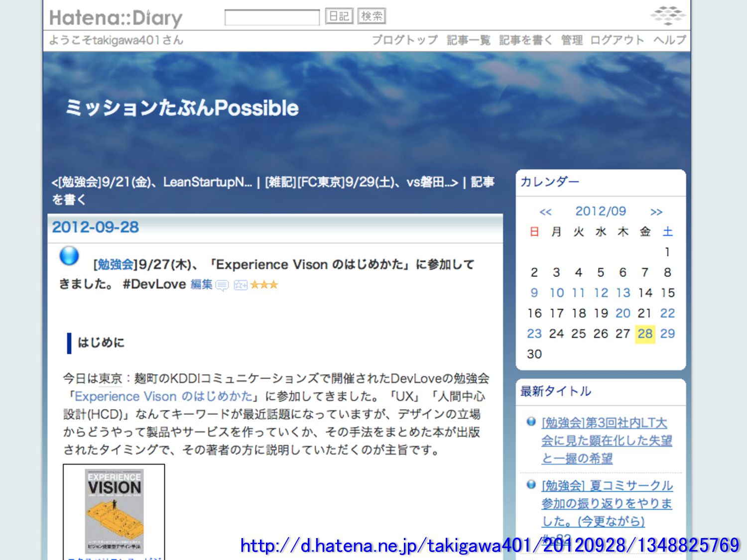Go to next month with >> arrow
Image resolution: width=747 pixels, height=560 pixels.
[x=656, y=212]
